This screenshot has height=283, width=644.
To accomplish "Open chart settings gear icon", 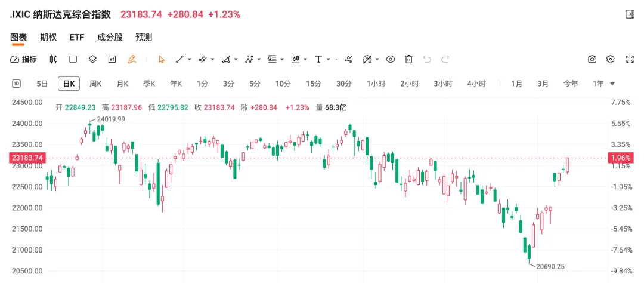I will (611, 59).
